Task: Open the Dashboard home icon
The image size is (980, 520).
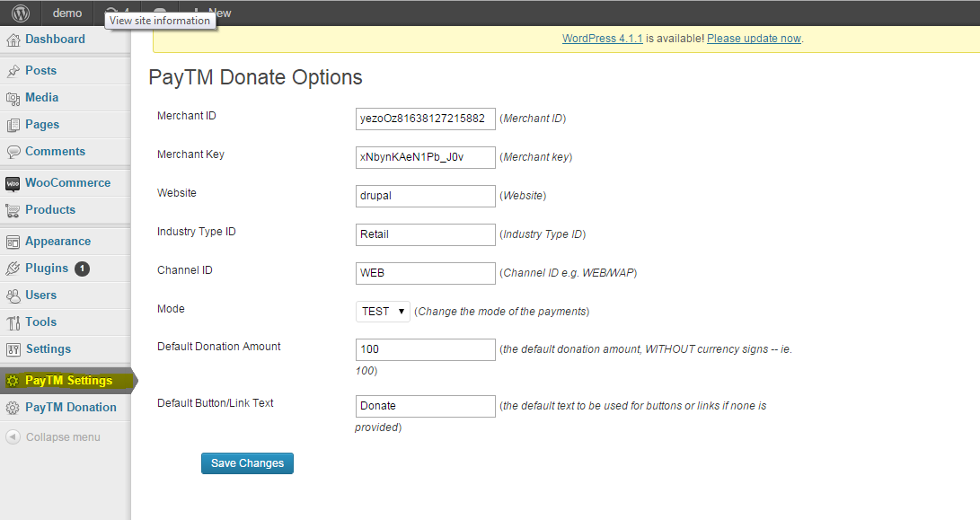Action: pyautogui.click(x=13, y=40)
